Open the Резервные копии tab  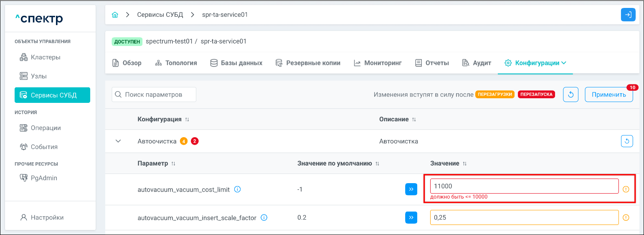pos(308,63)
